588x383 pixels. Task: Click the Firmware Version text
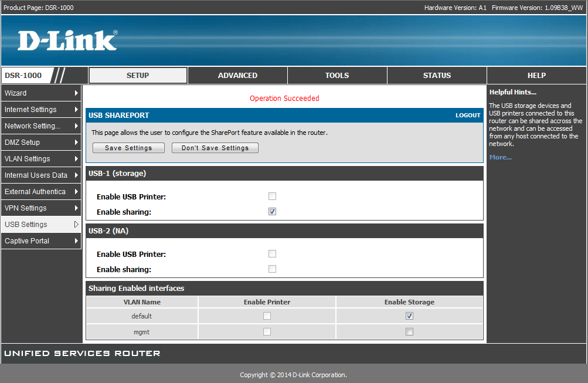tap(538, 8)
